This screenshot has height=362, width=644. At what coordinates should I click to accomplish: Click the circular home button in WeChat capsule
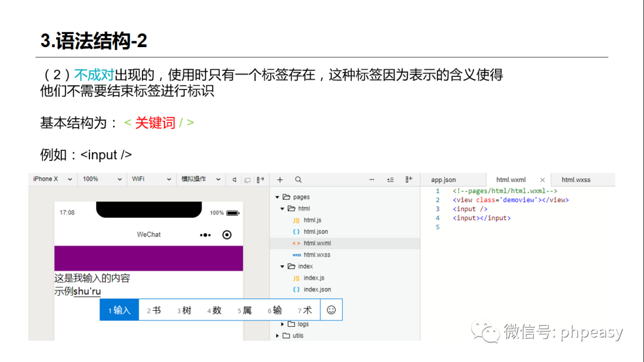(227, 234)
